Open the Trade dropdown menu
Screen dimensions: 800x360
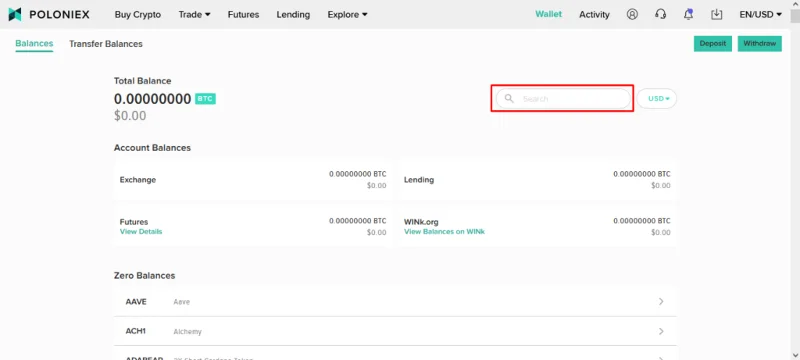[194, 15]
